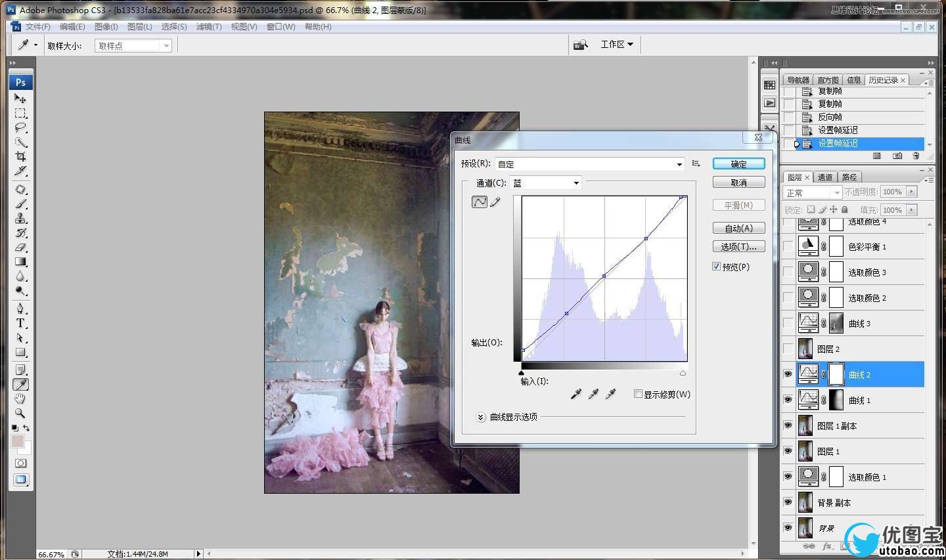Hide the 曲线 1 layer

pos(788,400)
